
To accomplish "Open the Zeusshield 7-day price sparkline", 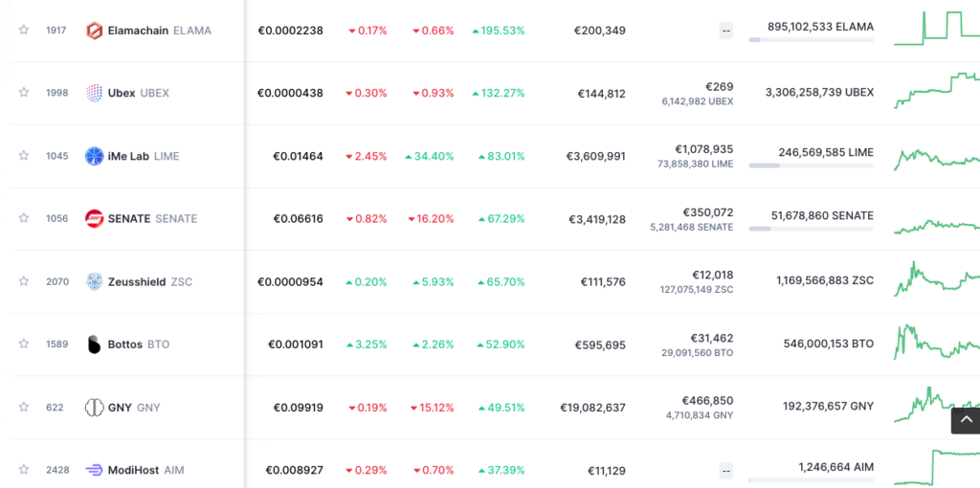I will pos(936,280).
